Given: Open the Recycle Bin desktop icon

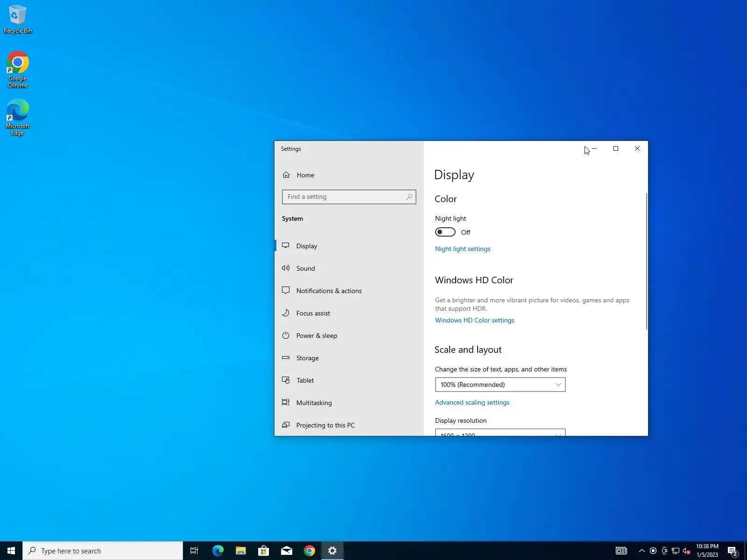Looking at the screenshot, I should [x=18, y=20].
